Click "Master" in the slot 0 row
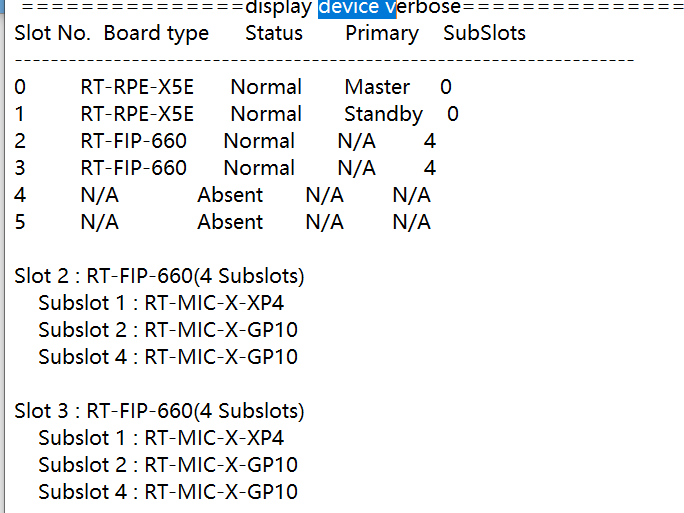This screenshot has height=513, width=684. 377,87
